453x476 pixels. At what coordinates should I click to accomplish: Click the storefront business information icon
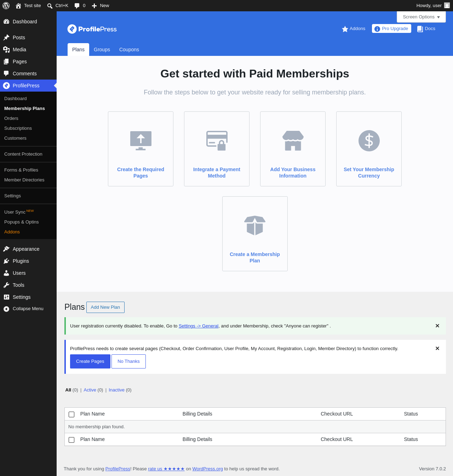[x=293, y=141]
